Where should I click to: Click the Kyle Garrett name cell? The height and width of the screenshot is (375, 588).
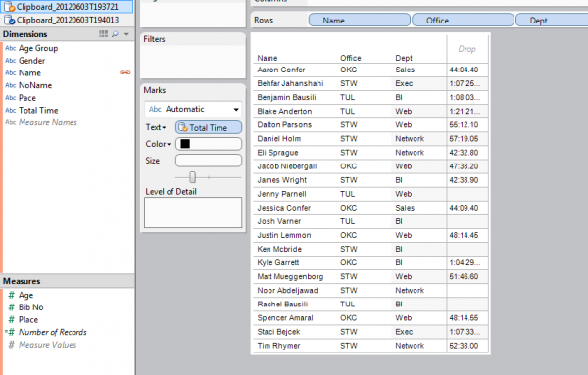(278, 263)
